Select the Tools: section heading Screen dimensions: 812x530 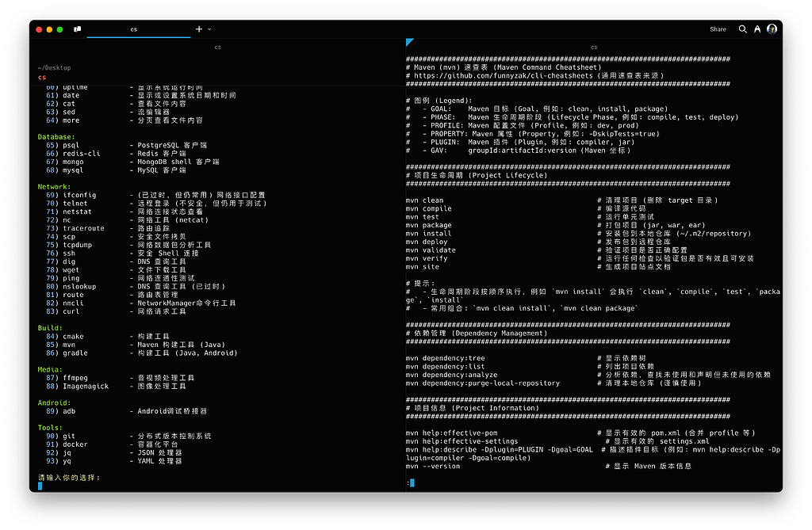(x=50, y=428)
